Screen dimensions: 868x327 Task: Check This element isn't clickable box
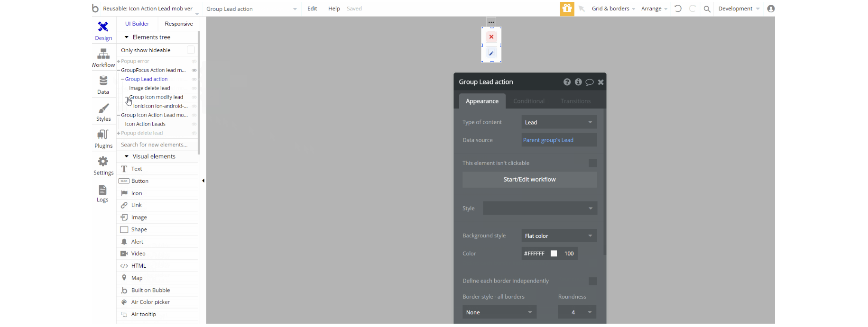pyautogui.click(x=592, y=163)
